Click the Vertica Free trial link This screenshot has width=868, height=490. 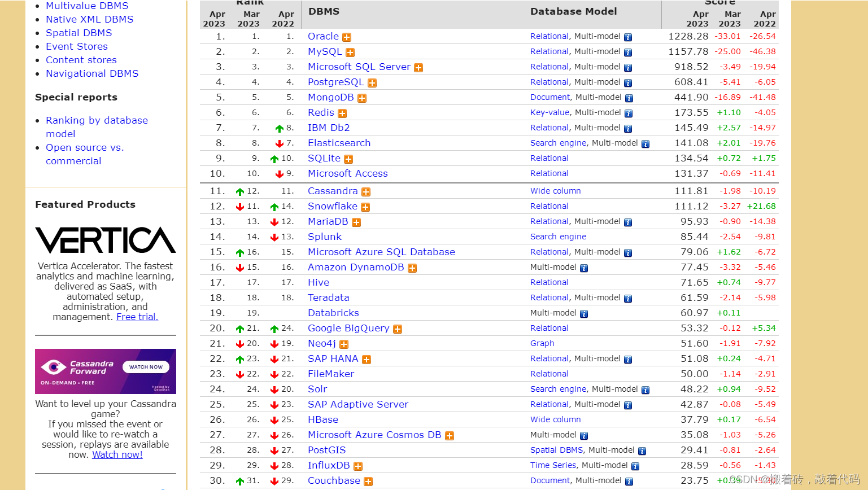(137, 317)
